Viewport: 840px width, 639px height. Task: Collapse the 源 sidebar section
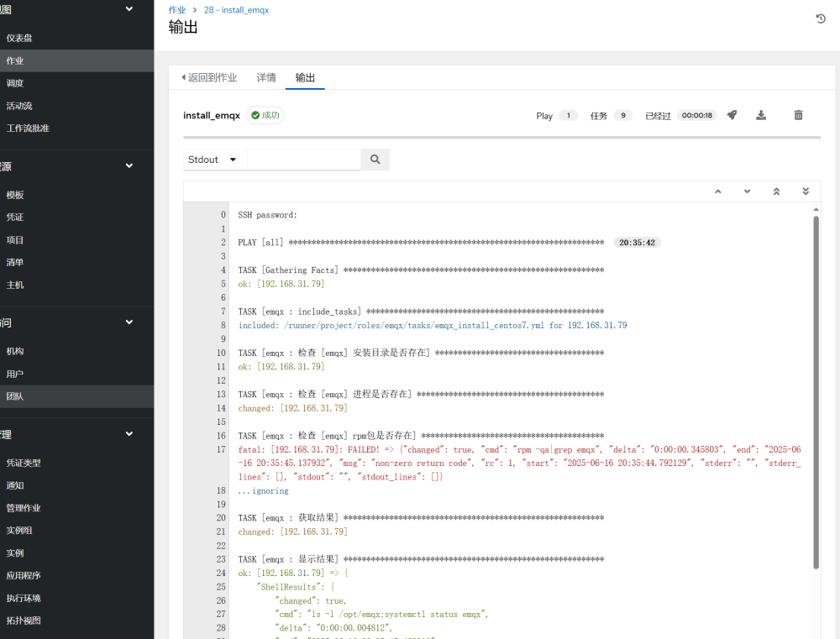(x=129, y=165)
